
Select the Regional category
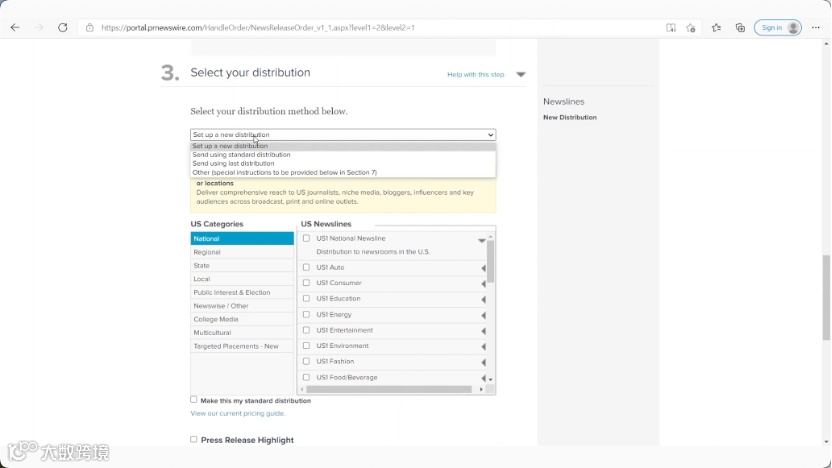pos(242,252)
